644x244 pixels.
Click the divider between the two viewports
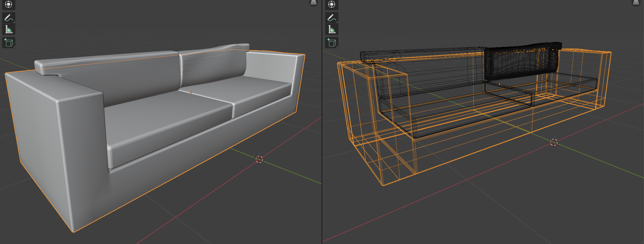(322, 122)
